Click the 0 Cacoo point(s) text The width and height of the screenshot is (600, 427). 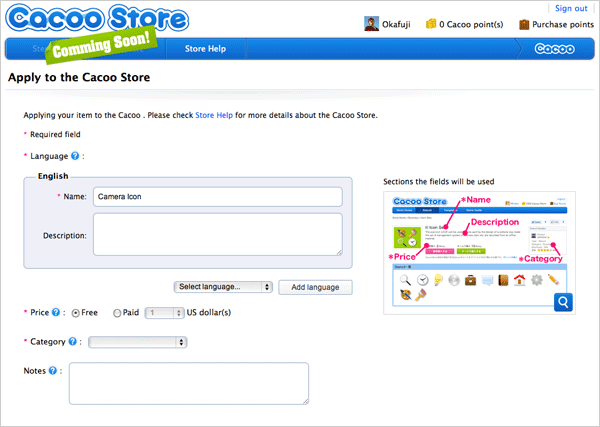pos(471,24)
